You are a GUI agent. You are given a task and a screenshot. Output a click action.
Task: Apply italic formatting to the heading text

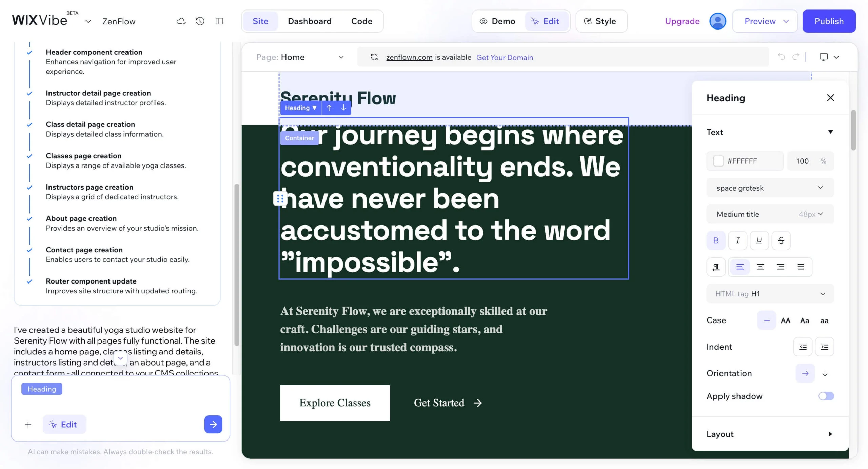(737, 240)
